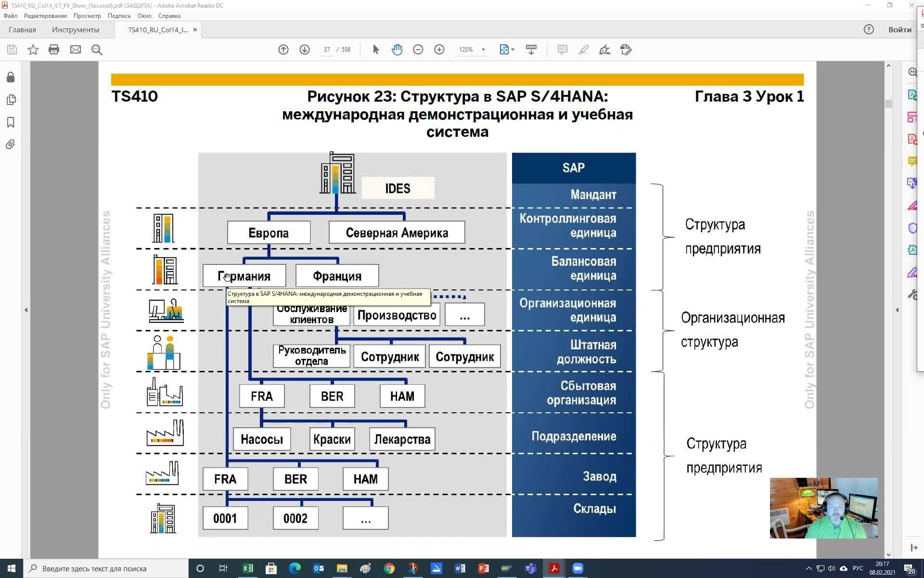Click the Германия box in diagram
The width and height of the screenshot is (924, 578).
coord(244,276)
